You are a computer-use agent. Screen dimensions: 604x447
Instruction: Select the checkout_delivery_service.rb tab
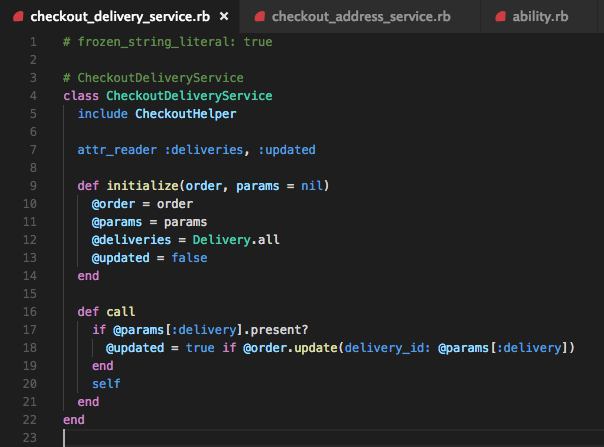[x=120, y=17]
